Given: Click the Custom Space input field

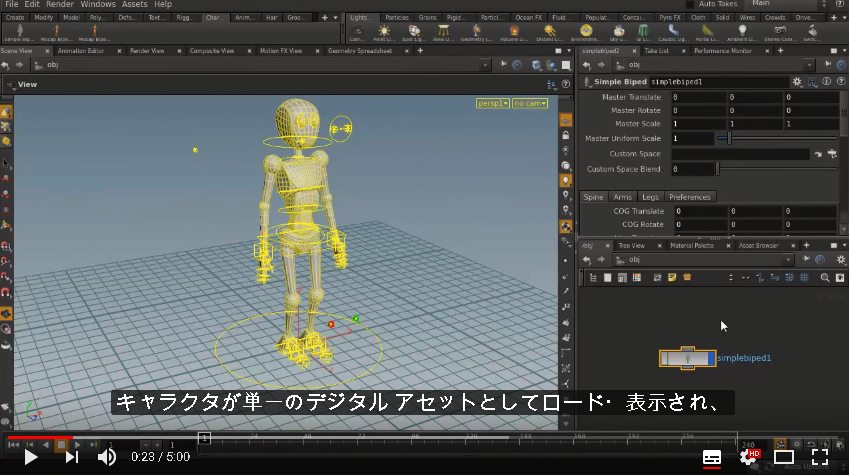Looking at the screenshot, I should 740,154.
